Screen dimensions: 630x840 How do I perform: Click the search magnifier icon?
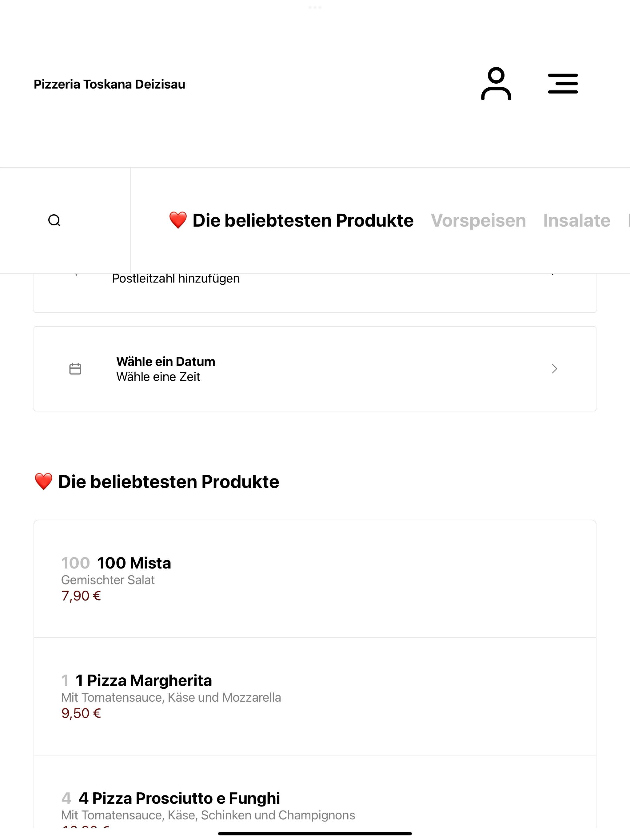(54, 220)
